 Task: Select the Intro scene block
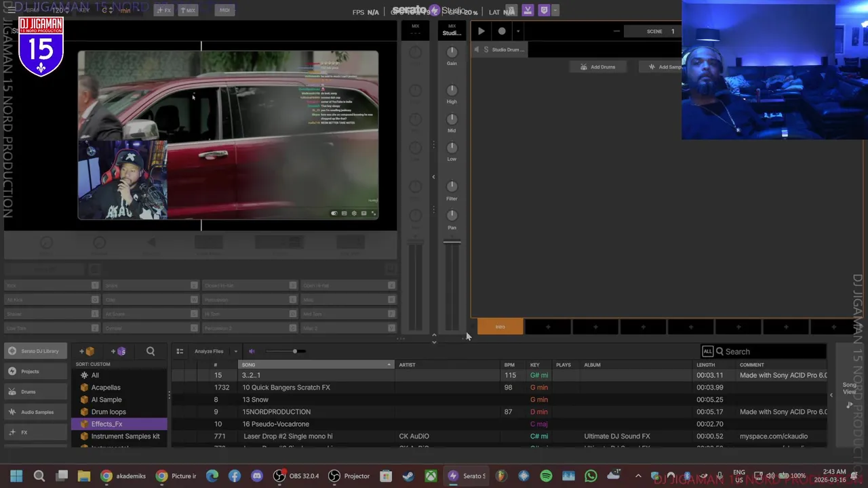coord(500,327)
